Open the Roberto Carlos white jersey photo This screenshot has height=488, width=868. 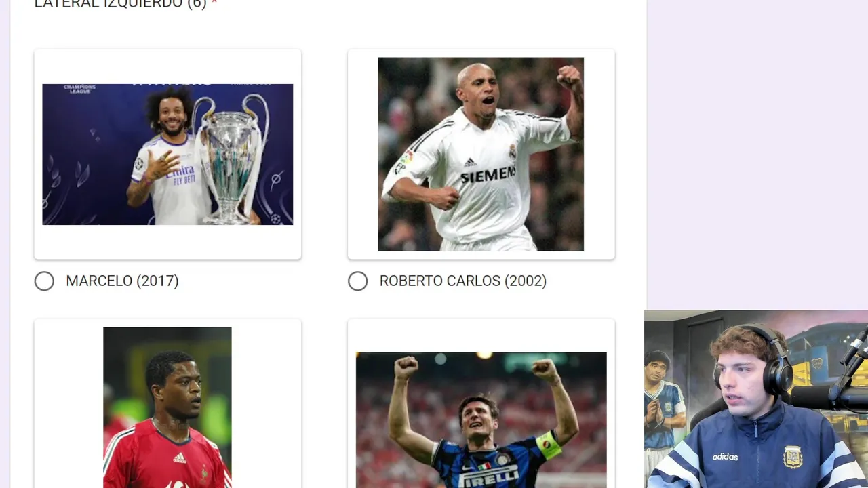coord(481,155)
